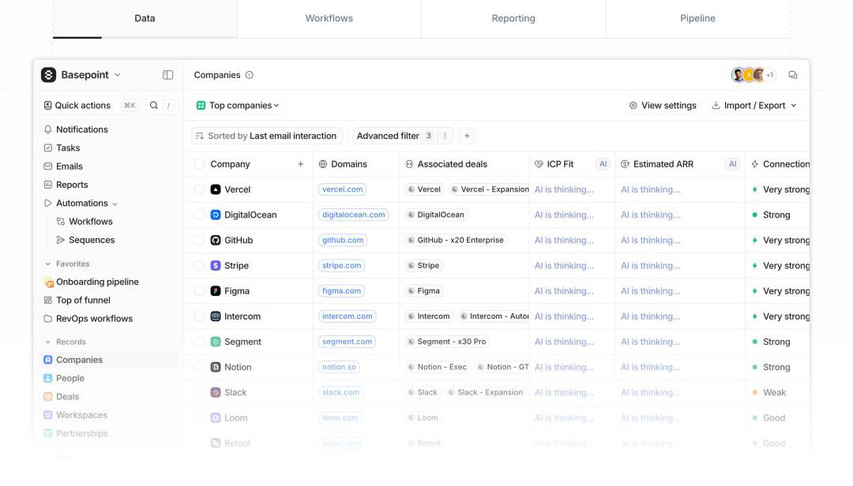Open the Vercel - Expansion deal chip
This screenshot has width=853, height=486.
(490, 189)
